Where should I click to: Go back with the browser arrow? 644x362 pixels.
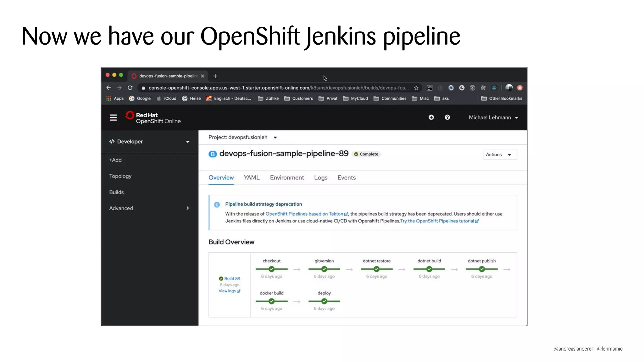tap(108, 88)
